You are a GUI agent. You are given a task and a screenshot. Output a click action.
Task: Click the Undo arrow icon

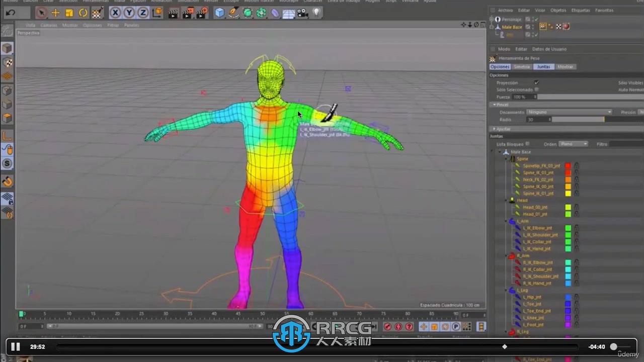coord(11,13)
